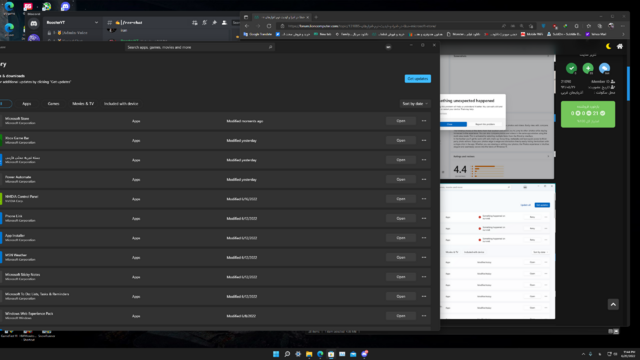Open Microsoft Edge from taskbar
Screen dimensions: 640x360
[320, 354]
